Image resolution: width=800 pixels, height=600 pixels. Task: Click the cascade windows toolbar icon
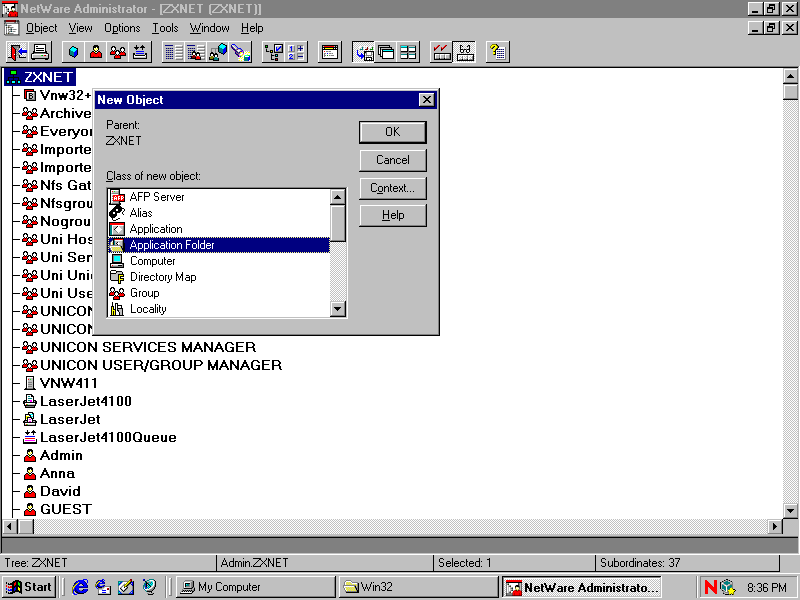pos(386,52)
